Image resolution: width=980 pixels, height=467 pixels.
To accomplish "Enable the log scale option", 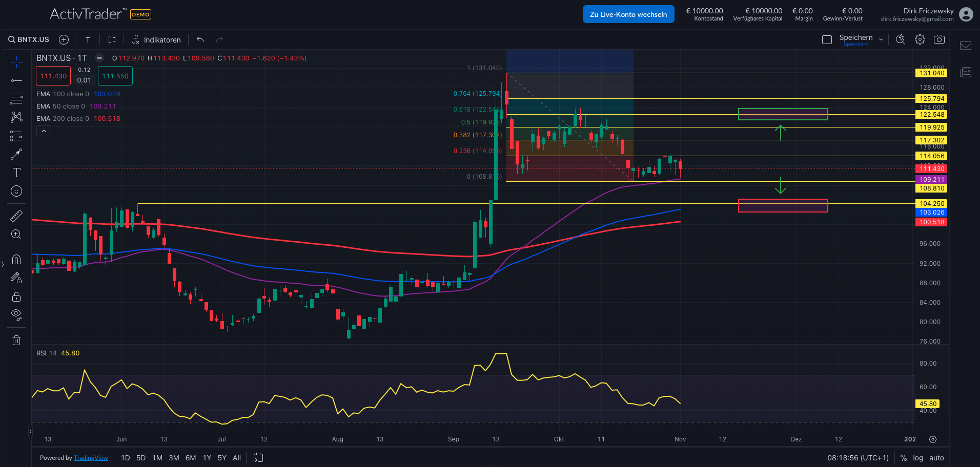I will (918, 458).
